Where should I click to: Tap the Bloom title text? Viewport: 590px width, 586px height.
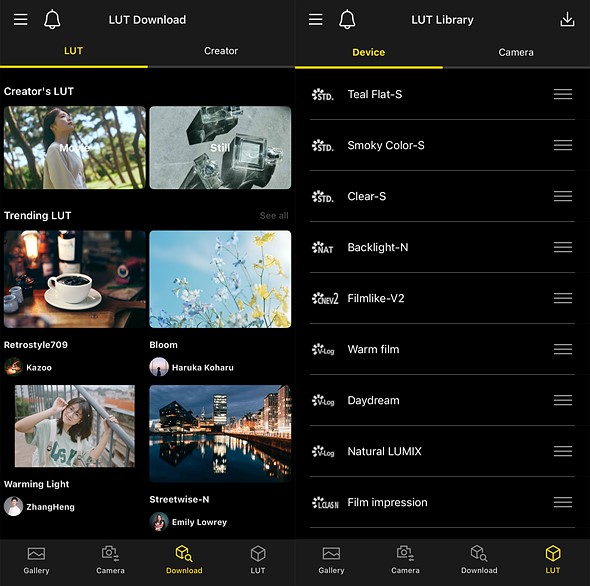[163, 345]
